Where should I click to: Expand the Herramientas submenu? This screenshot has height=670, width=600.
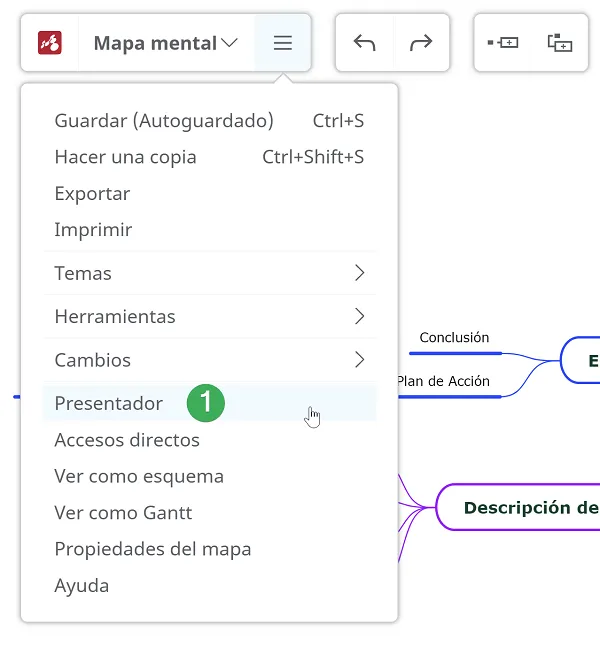click(210, 317)
